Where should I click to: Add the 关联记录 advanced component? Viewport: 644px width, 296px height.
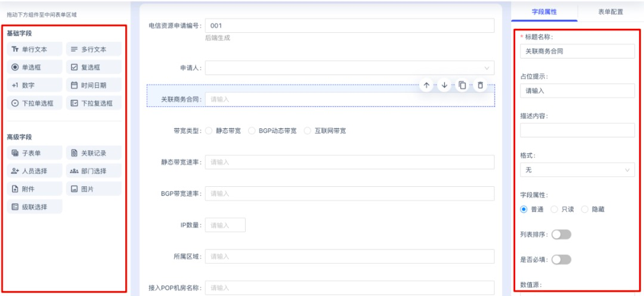click(94, 153)
